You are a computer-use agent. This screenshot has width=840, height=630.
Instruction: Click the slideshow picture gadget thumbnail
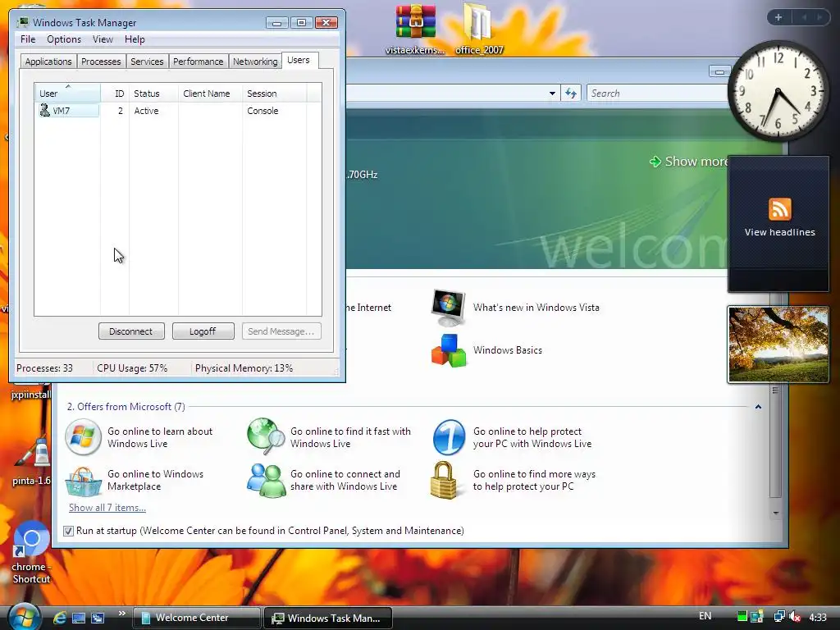[x=778, y=345]
